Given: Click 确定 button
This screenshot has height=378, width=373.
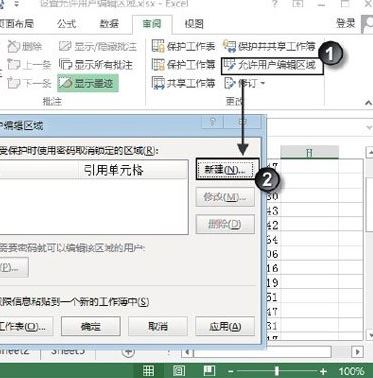Looking at the screenshot, I should tap(91, 326).
